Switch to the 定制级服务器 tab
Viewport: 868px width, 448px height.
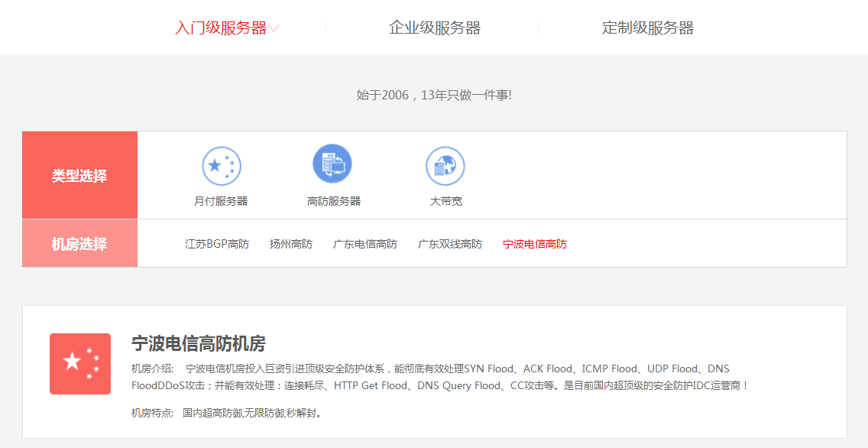tap(647, 28)
